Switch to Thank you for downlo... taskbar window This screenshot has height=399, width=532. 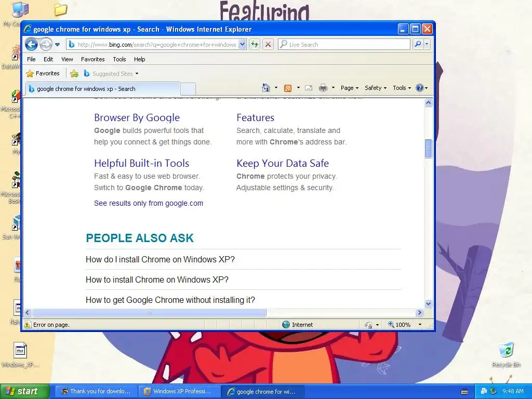[x=96, y=392]
